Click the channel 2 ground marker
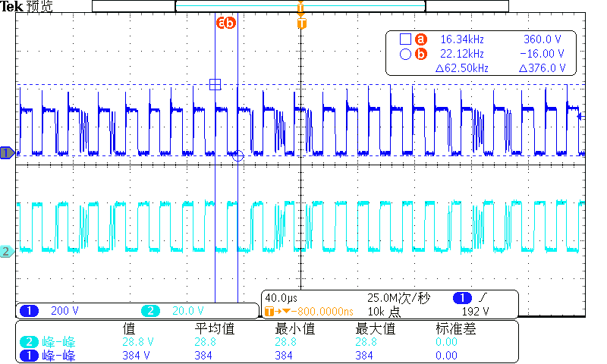This screenshot has width=607, height=364. pos(8,252)
